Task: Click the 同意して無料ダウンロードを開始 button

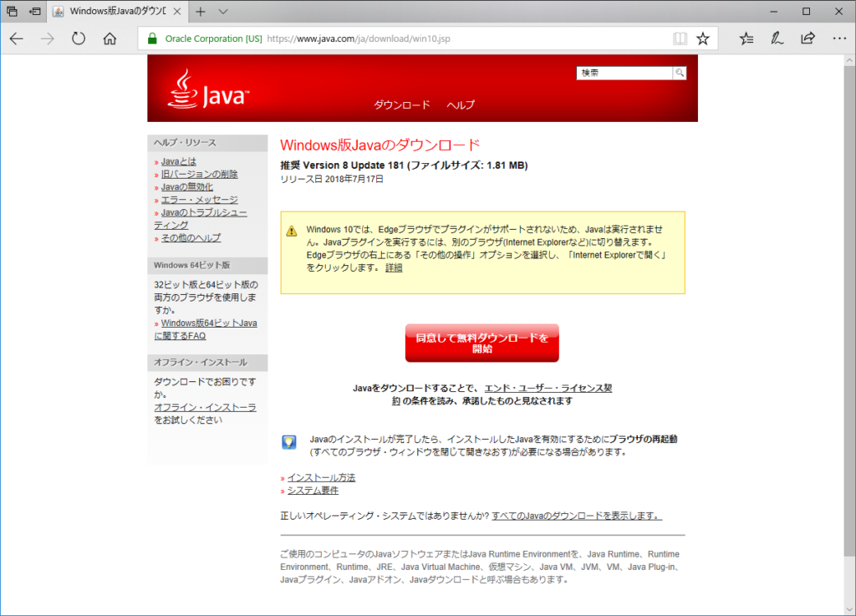Action: point(482,344)
